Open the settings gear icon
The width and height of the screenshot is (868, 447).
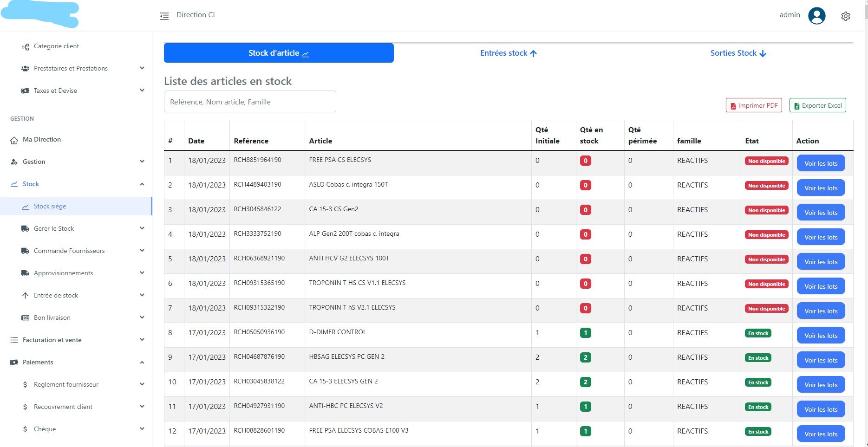click(845, 16)
